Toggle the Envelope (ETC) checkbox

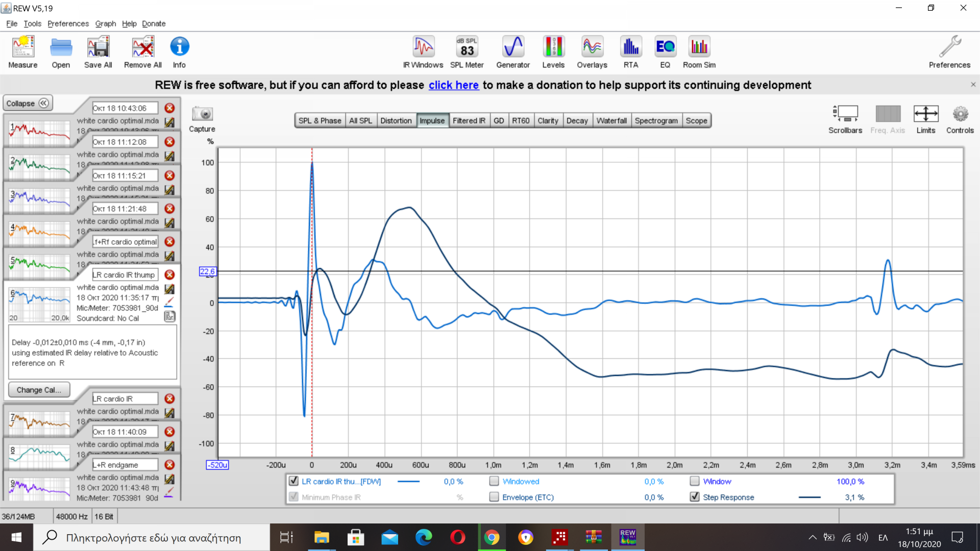click(x=494, y=497)
